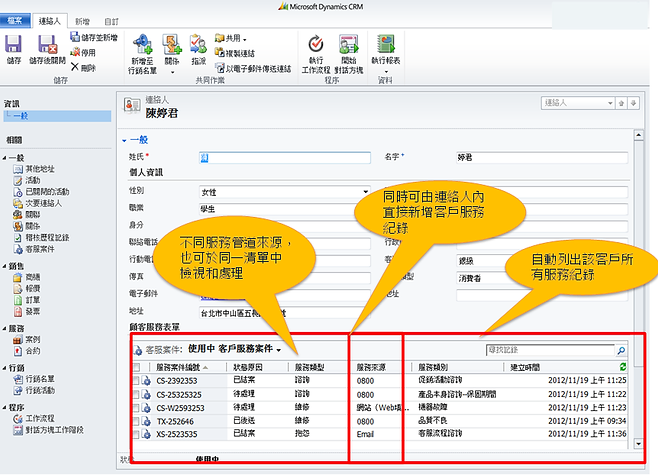
Task: Collapse the 服務 sidebar group
Action: point(4,328)
